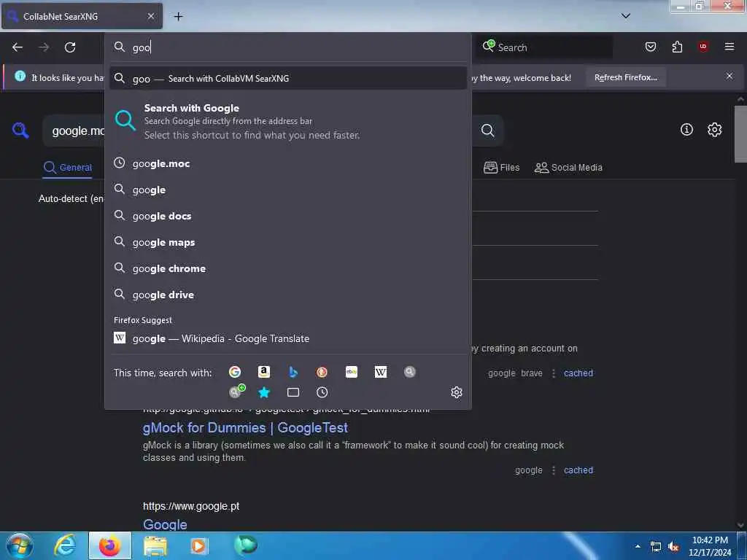Select the Social Media search category
Image resolution: width=747 pixels, height=560 pixels.
[568, 168]
